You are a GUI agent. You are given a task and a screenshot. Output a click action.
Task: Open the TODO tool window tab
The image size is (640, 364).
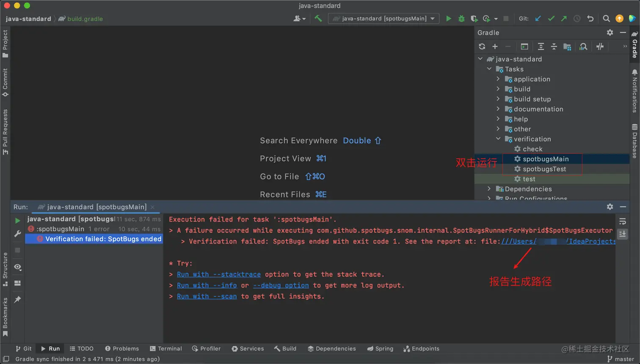pos(82,348)
